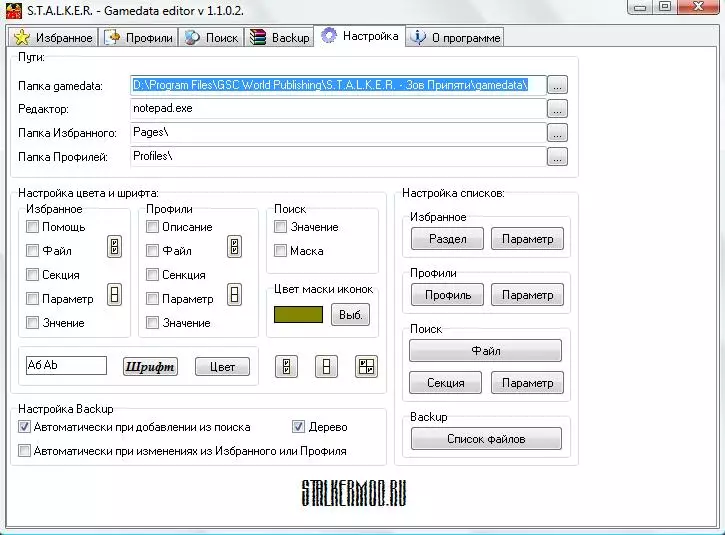This screenshot has width=725, height=535.
Task: Toggle Параметр checkbox in Избранное color group
Action: coord(32,299)
